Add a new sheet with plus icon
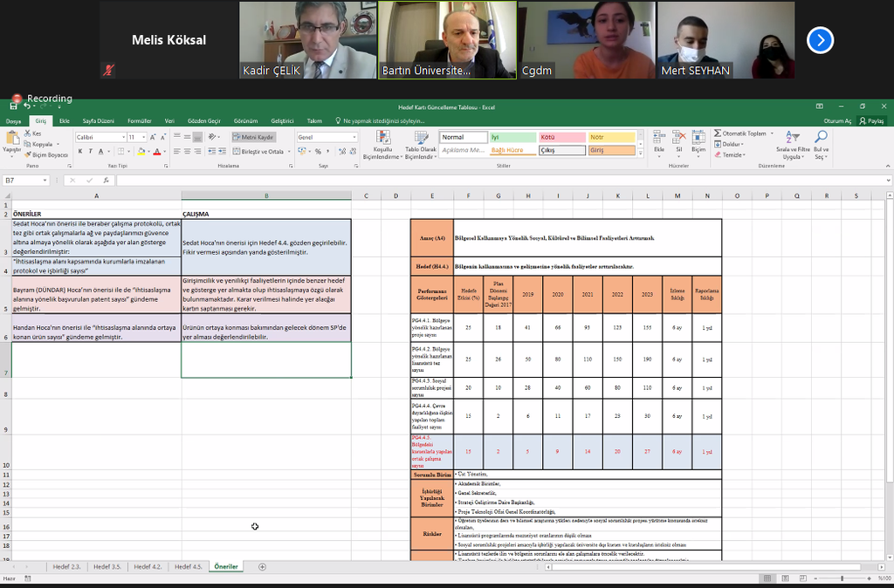Screen dimensions: 894x588 click(x=262, y=567)
